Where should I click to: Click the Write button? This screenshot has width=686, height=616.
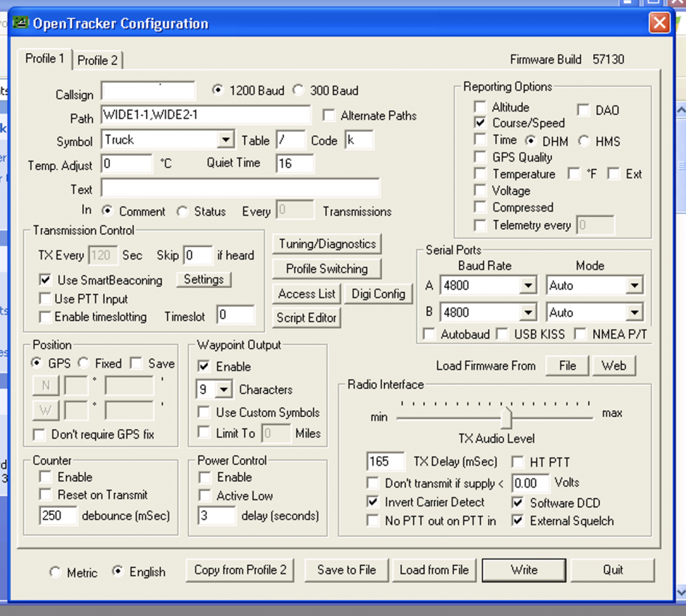click(x=524, y=570)
